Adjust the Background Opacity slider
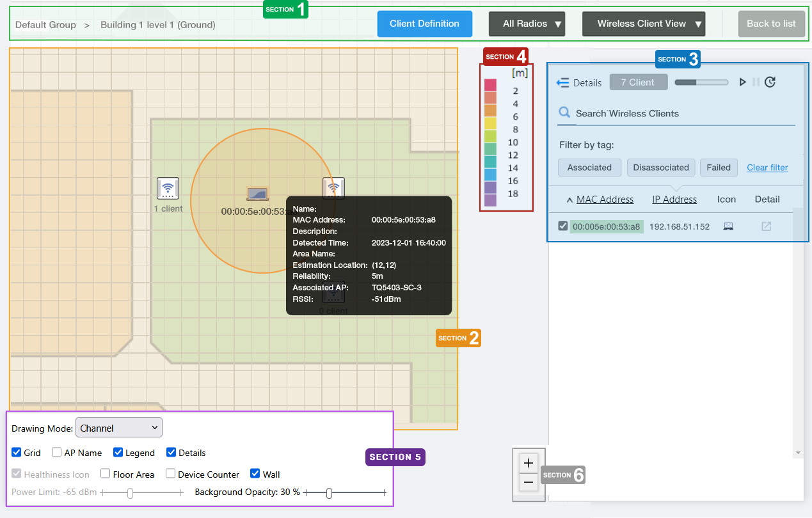Image resolution: width=812 pixels, height=518 pixels. 329,493
